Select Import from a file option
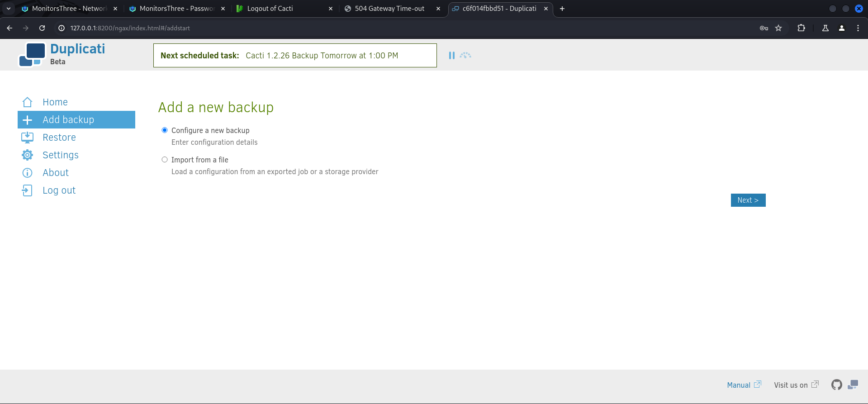 click(x=165, y=160)
